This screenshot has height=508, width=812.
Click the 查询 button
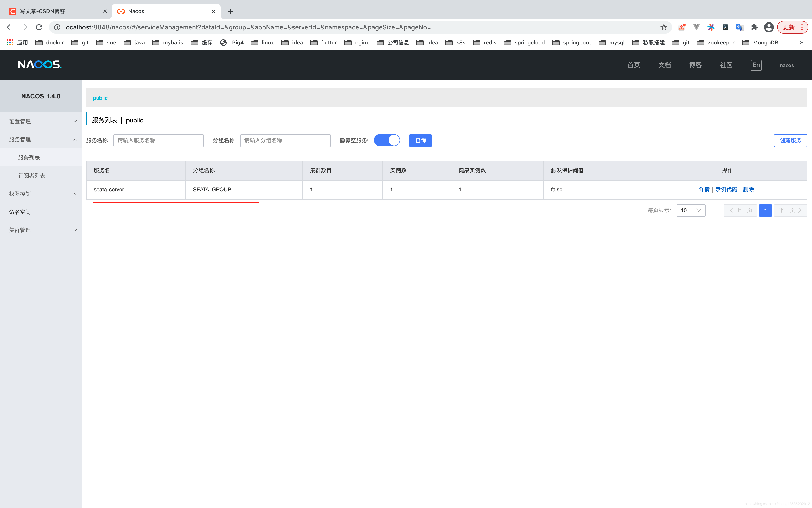tap(420, 140)
